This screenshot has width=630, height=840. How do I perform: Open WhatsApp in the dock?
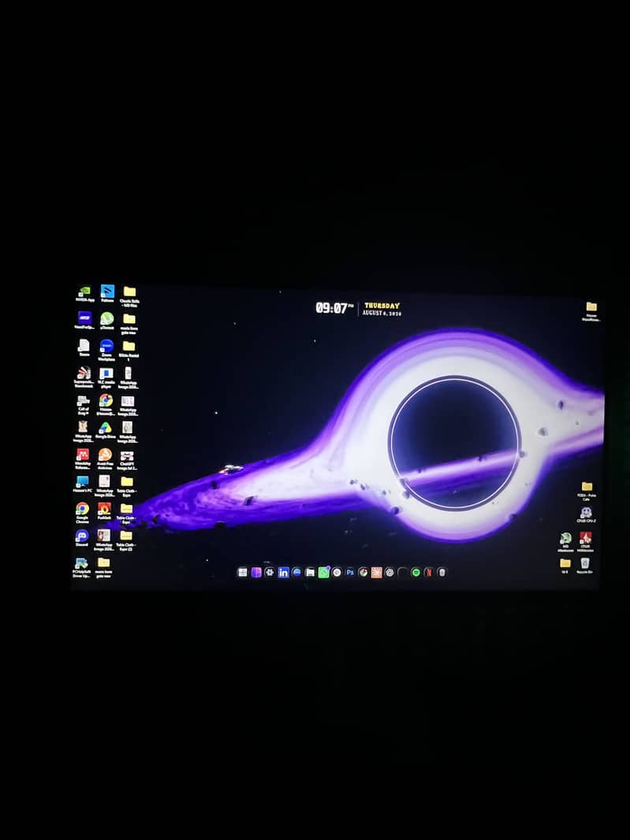tap(323, 573)
